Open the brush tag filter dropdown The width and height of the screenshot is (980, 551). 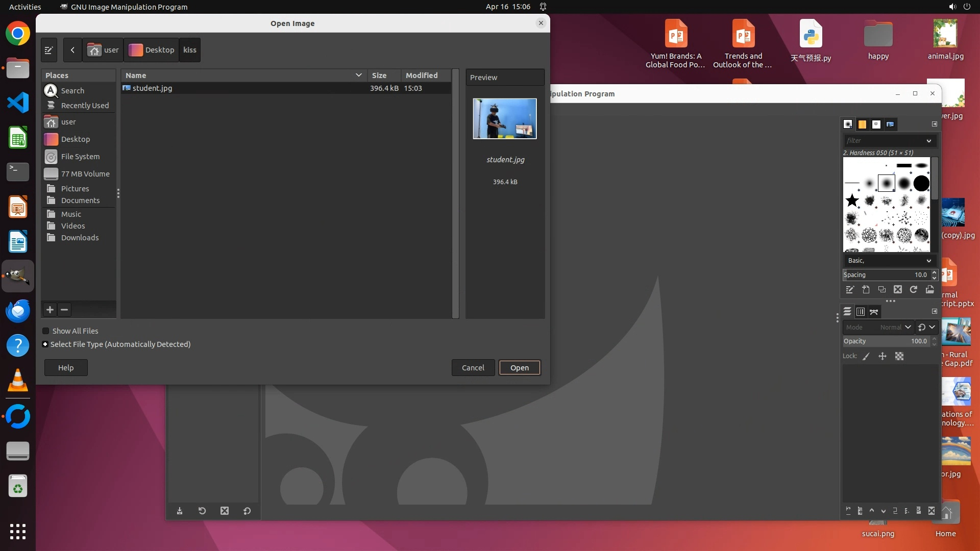coord(928,141)
